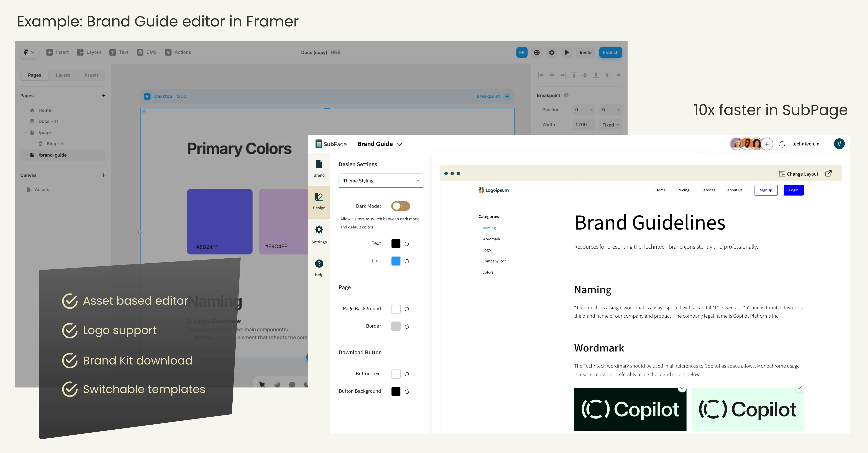The image size is (868, 453).
Task: Click the /brand-guide page item
Action: pos(53,154)
